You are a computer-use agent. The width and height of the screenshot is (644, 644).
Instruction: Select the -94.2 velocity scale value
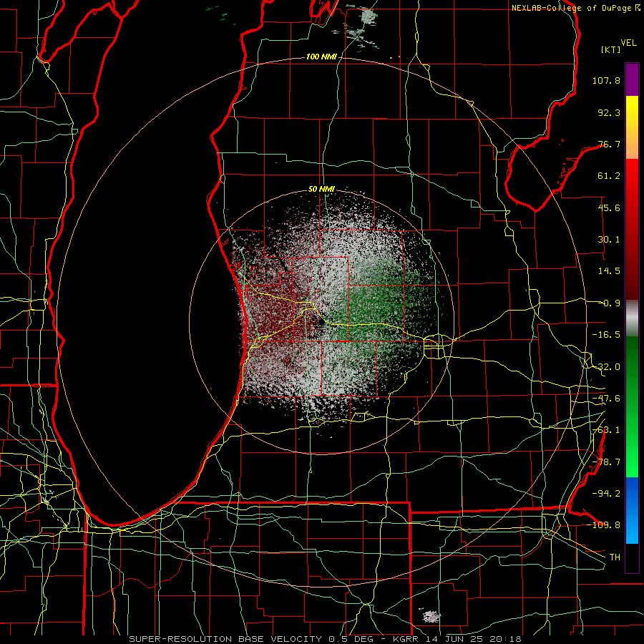[x=606, y=494]
